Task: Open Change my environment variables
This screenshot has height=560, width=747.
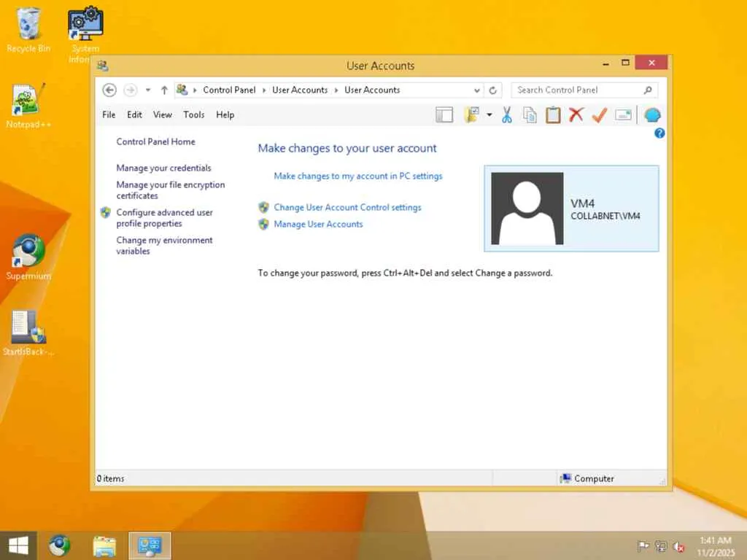Action: coord(164,245)
